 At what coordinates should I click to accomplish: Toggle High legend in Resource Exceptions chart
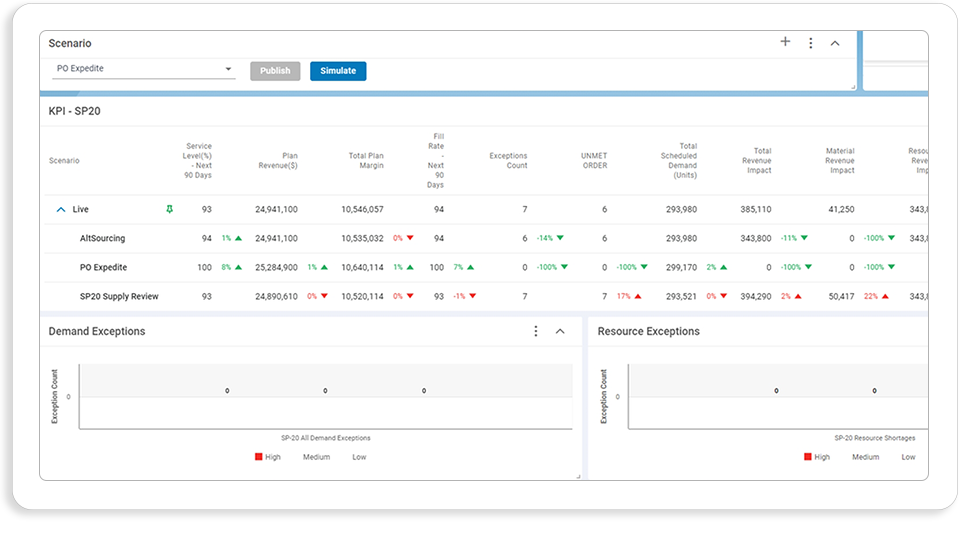817,457
